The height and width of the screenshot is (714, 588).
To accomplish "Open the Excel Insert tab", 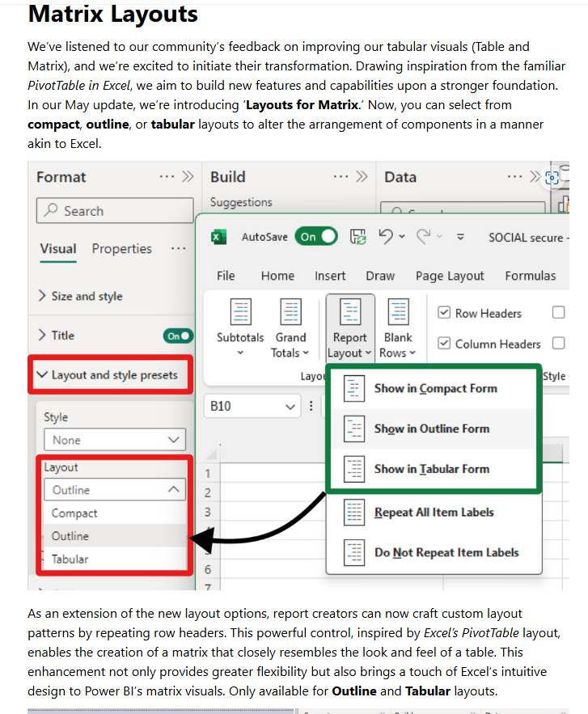I will (330, 276).
